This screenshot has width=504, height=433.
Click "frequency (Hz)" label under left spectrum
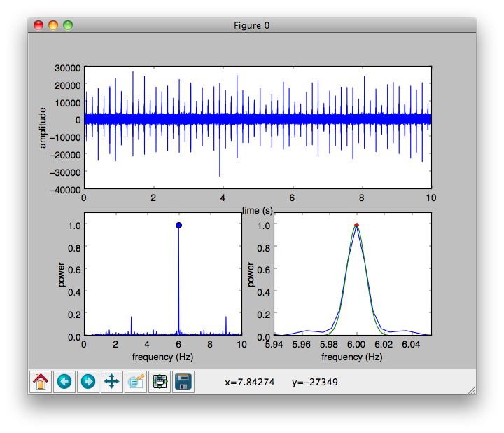pos(162,357)
